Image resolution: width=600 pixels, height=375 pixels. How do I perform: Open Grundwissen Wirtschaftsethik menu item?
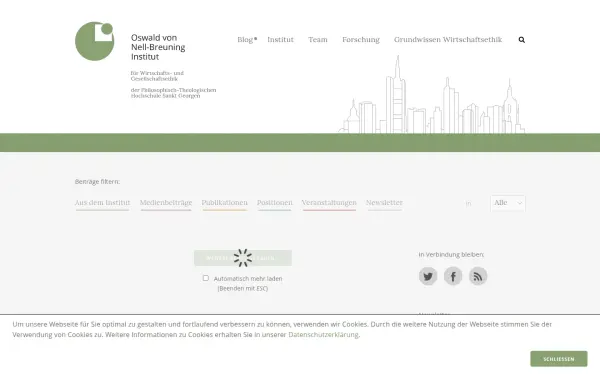click(x=448, y=40)
